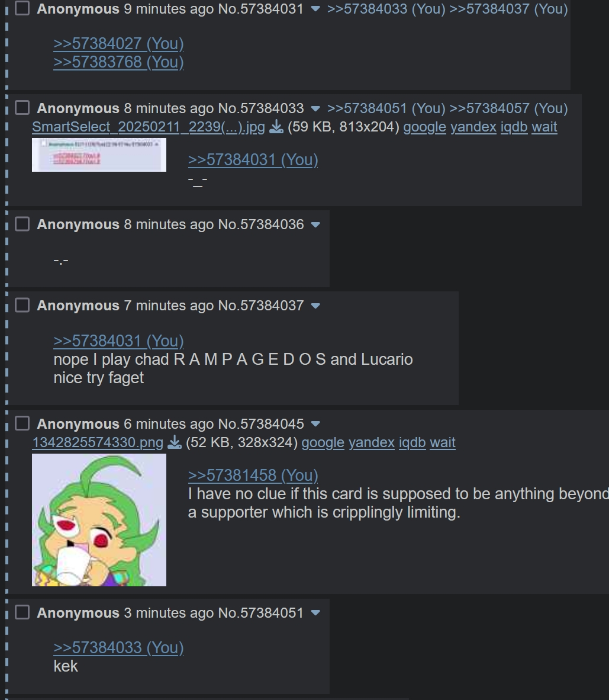Open post menu arrow for No.57384051
Image resolution: width=609 pixels, height=700 pixels.
coord(315,613)
